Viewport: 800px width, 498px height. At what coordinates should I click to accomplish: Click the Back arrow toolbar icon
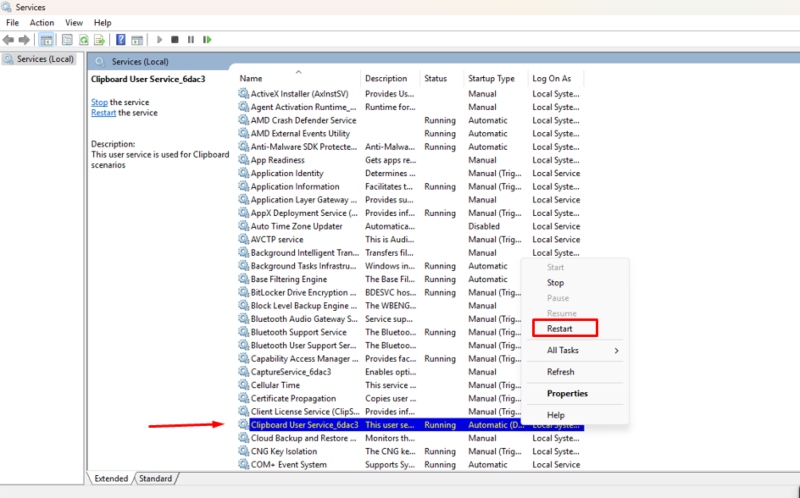(8, 40)
